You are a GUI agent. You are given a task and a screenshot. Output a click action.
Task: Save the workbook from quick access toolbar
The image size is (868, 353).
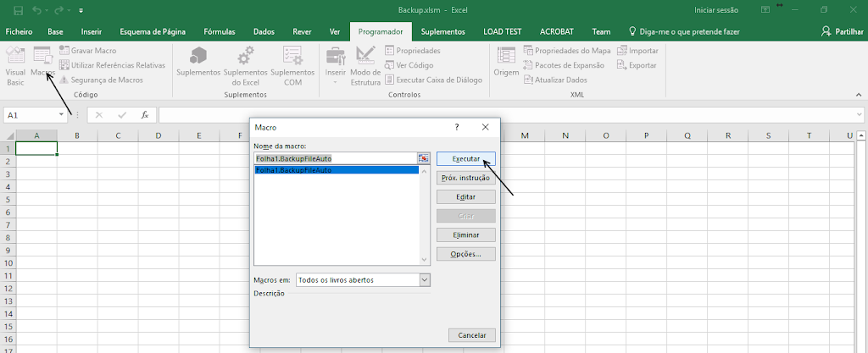(x=19, y=10)
